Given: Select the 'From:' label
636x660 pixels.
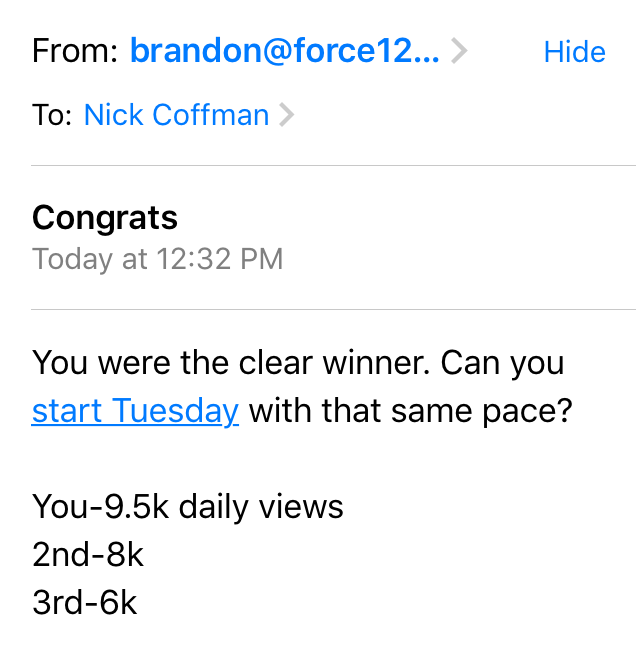Looking at the screenshot, I should pos(76,51).
